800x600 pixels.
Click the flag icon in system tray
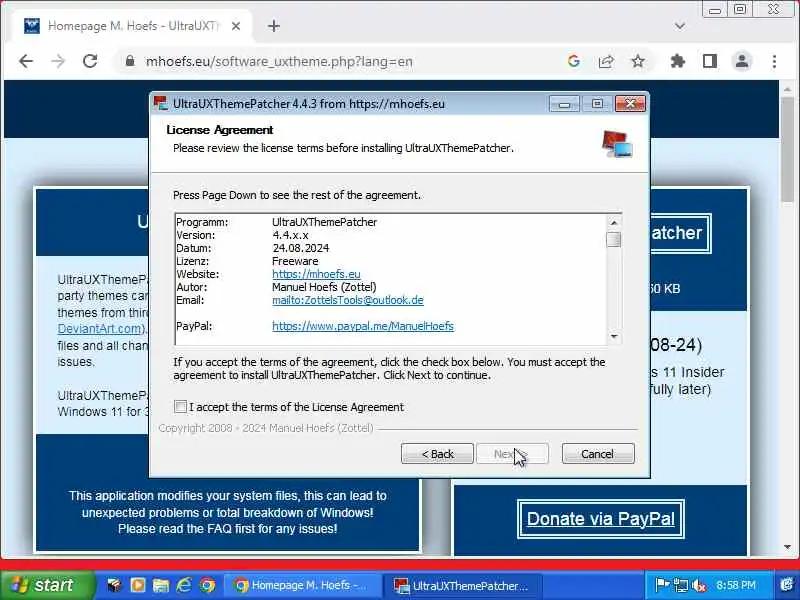(x=662, y=585)
